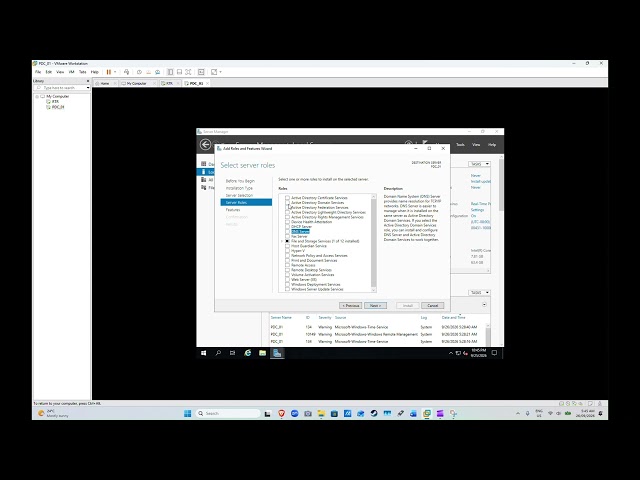Open the library search dropdown arrow
This screenshot has width=640, height=480.
tap(88, 88)
